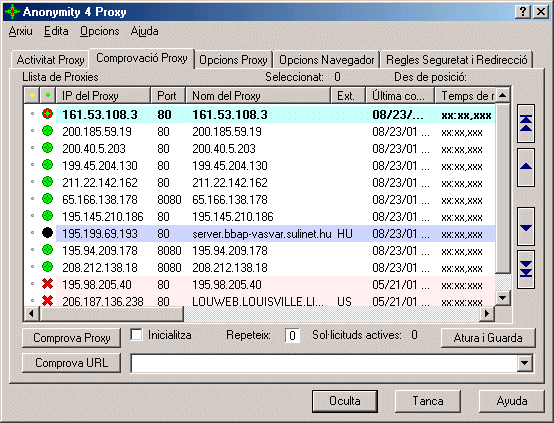The image size is (554, 423).
Task: Click the green dot column header
Action: [x=48, y=95]
